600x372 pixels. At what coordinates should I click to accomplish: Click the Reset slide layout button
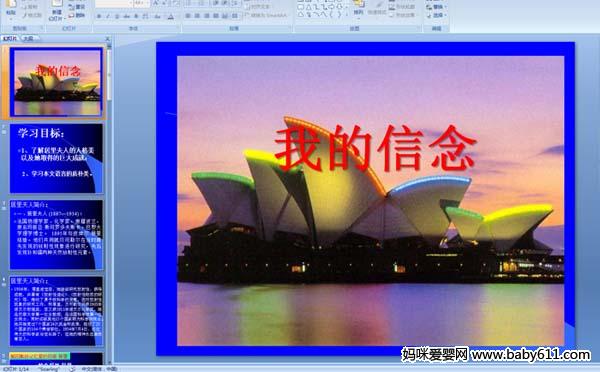[x=77, y=7]
